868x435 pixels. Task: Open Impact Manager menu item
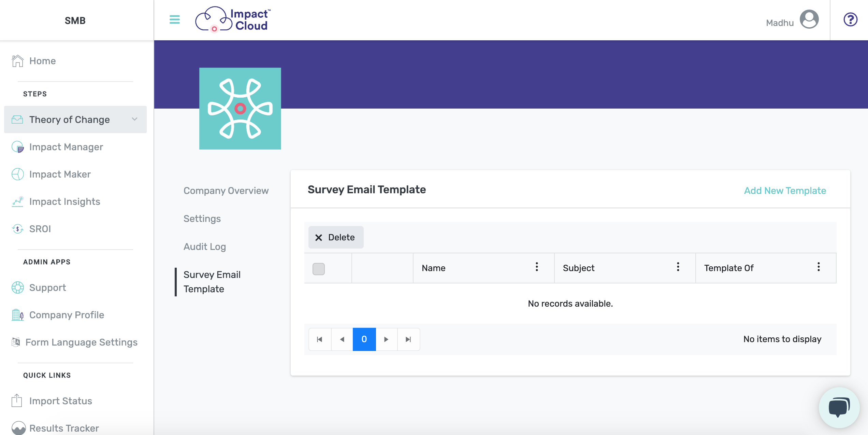pyautogui.click(x=66, y=147)
